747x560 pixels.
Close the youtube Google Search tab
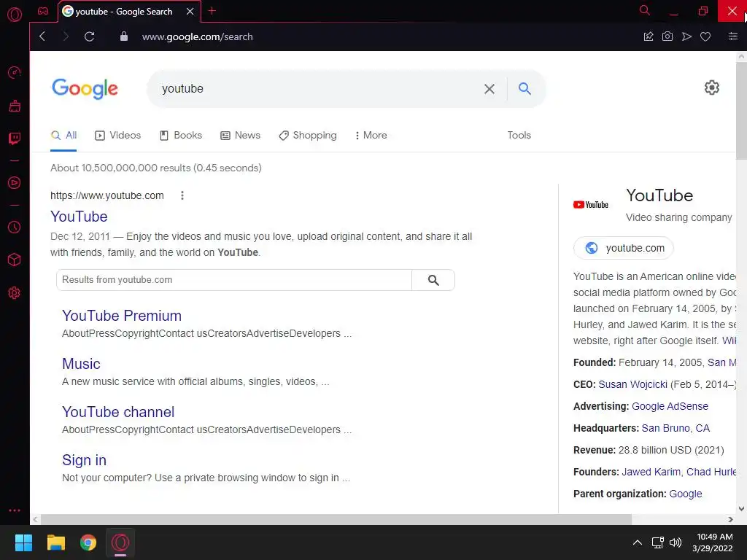pos(190,12)
